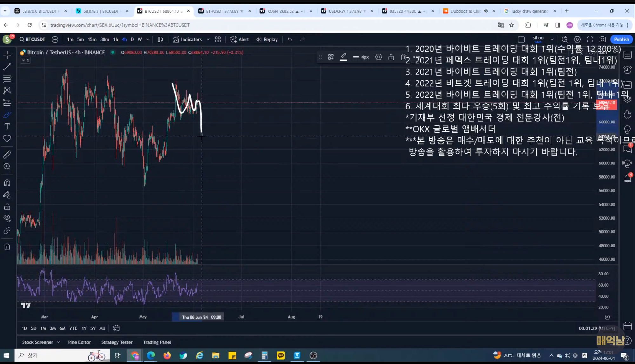Viewport: 635px width, 364px height.
Task: Click the browser address bar URL
Action: [120, 25]
